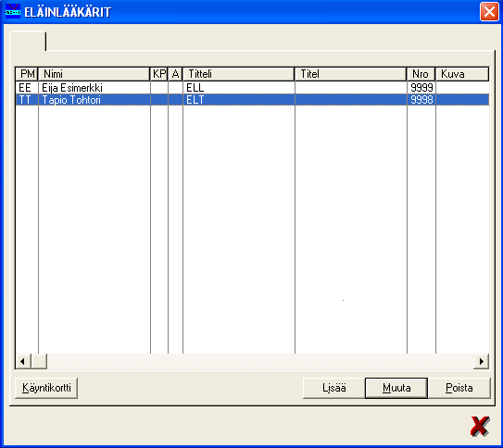This screenshot has height=448, width=503.
Task: Click the Titel column header
Action: click(x=351, y=74)
